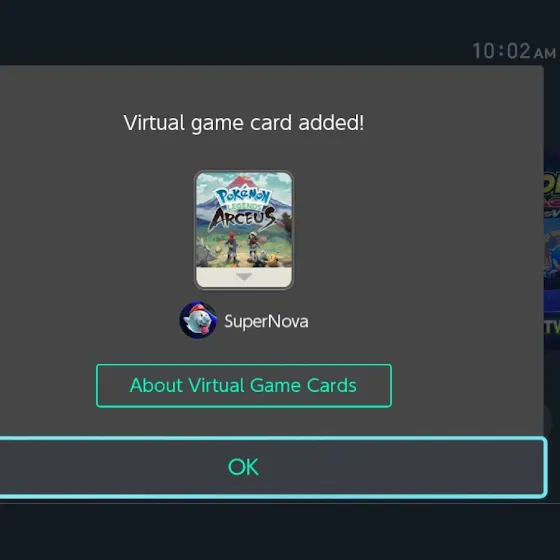
Task: Click the 10:02 clock digits
Action: (501, 51)
